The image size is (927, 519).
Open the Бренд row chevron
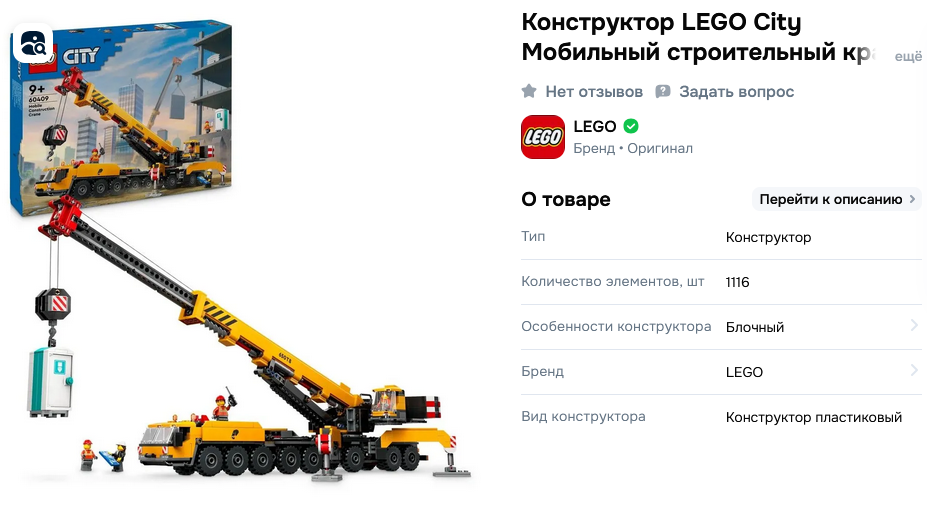[914, 371]
